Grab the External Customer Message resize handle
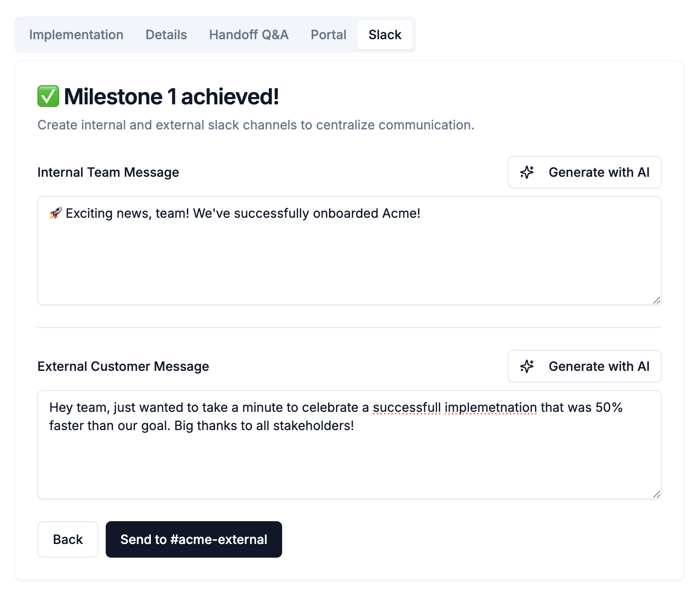Screen dimensions: 700x595 pos(656,494)
